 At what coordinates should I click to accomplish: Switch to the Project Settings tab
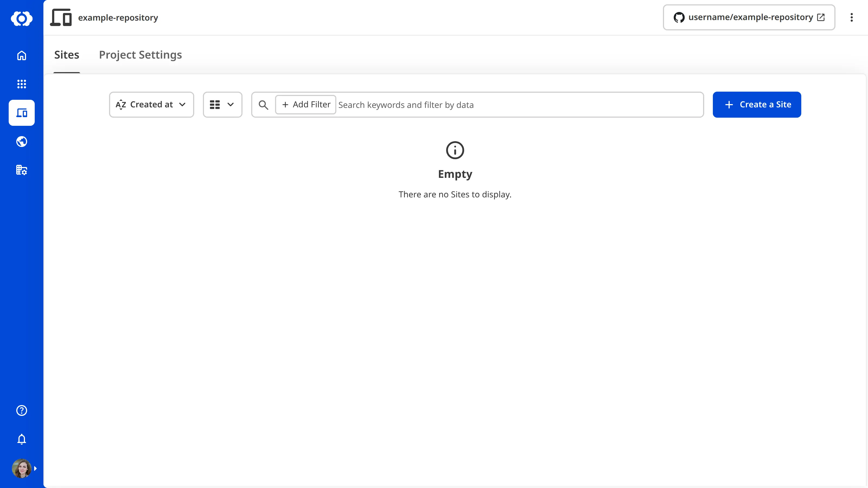click(x=141, y=55)
